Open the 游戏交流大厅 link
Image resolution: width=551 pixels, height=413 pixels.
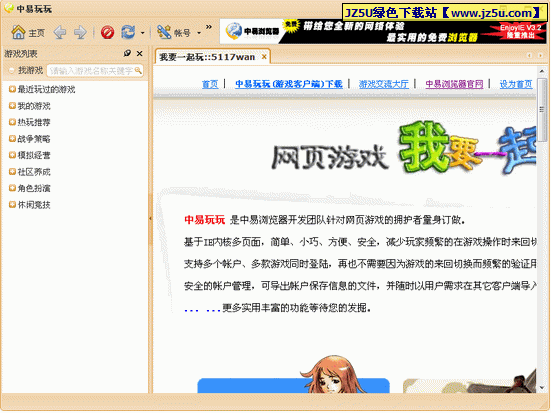(384, 84)
